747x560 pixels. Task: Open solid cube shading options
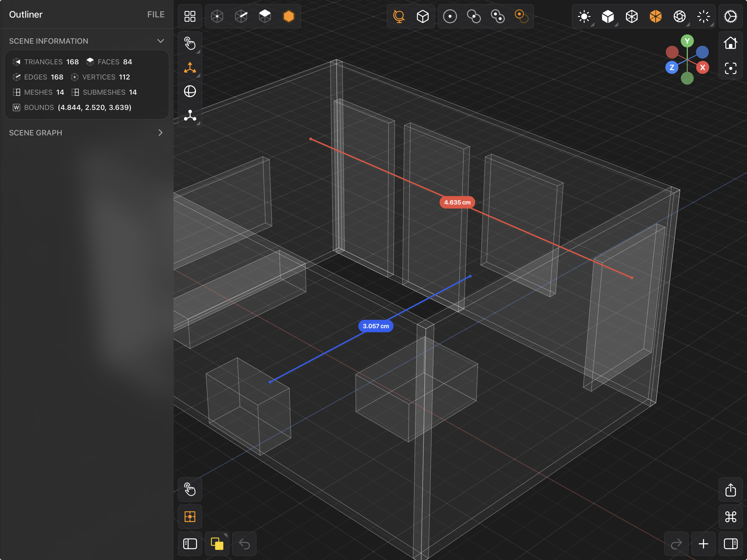click(608, 16)
